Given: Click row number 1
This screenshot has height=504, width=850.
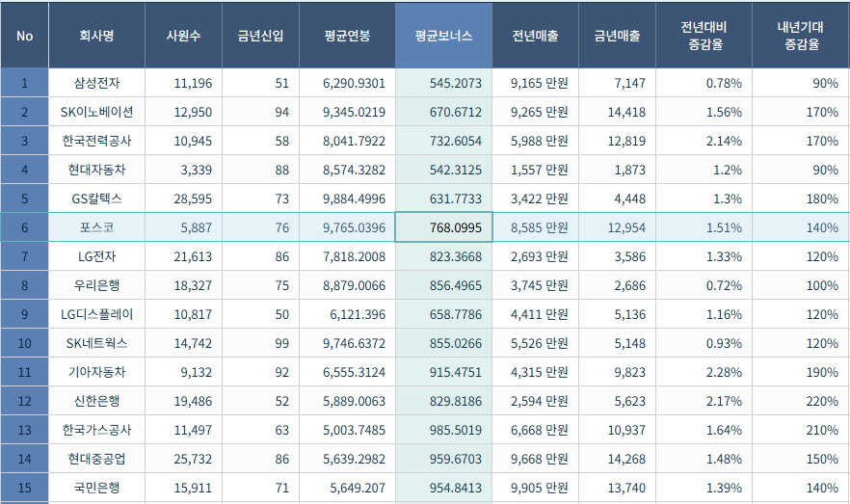Looking at the screenshot, I should tap(24, 83).
